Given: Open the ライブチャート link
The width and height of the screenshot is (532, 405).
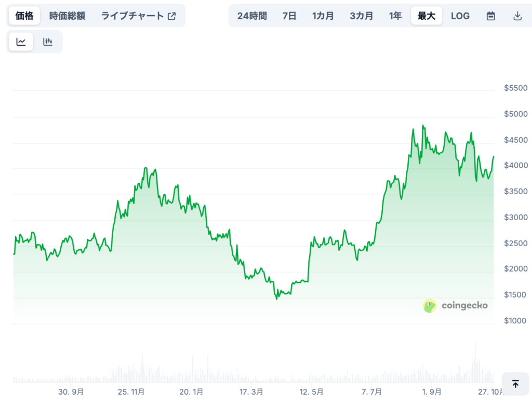Looking at the screenshot, I should [132, 16].
